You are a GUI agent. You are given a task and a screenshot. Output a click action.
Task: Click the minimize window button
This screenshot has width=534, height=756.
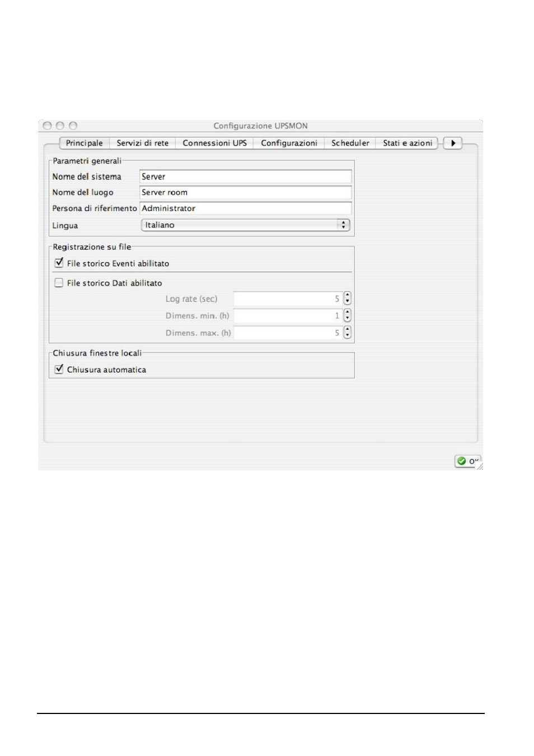click(60, 126)
